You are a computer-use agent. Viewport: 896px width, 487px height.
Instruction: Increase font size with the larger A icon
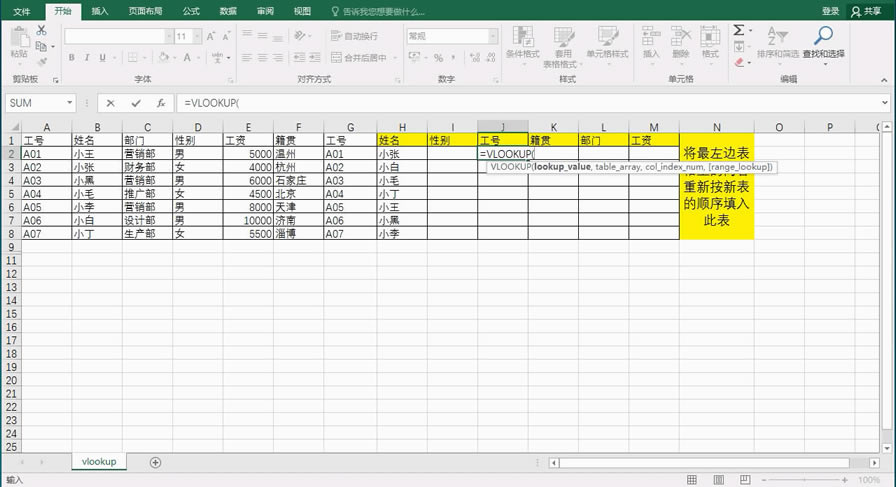pyautogui.click(x=210, y=37)
